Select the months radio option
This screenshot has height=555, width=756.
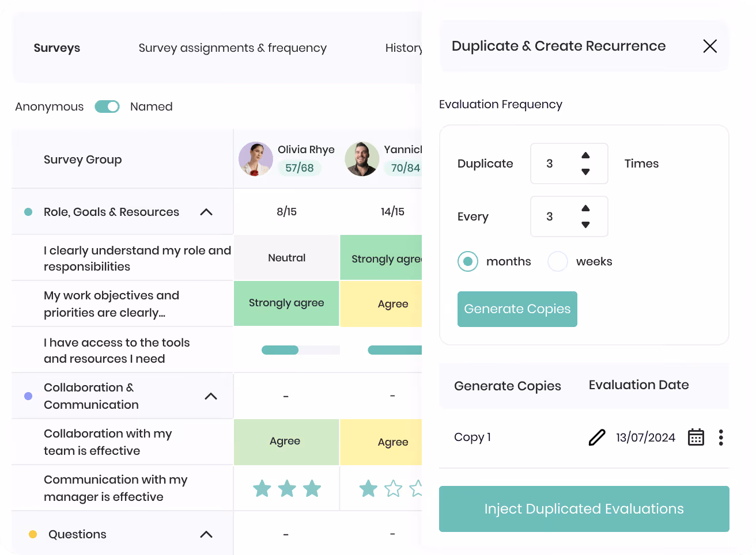468,261
